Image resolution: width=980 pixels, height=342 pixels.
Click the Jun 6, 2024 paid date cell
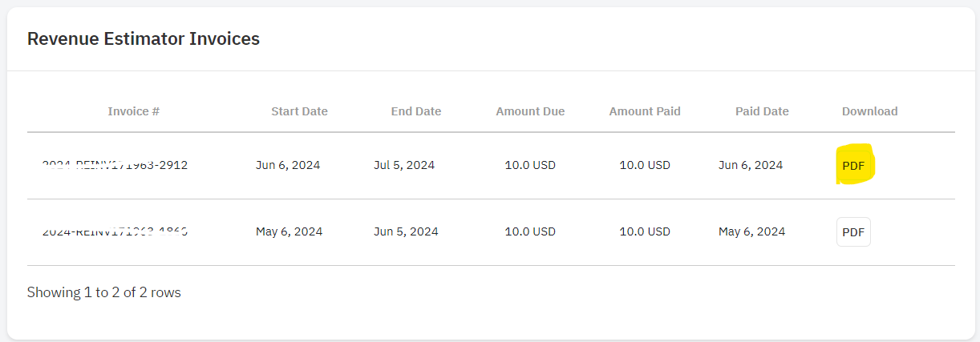coord(751,165)
